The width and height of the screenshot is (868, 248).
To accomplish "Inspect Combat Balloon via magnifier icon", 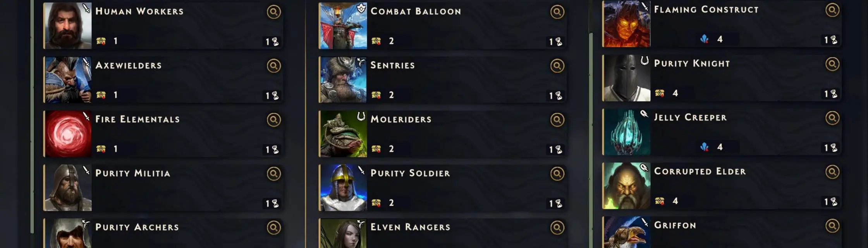I will pos(557,12).
